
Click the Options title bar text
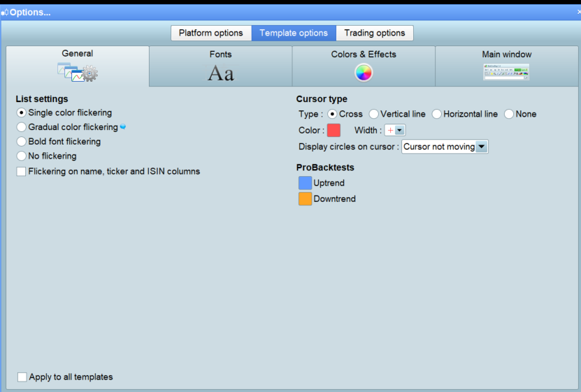30,12
